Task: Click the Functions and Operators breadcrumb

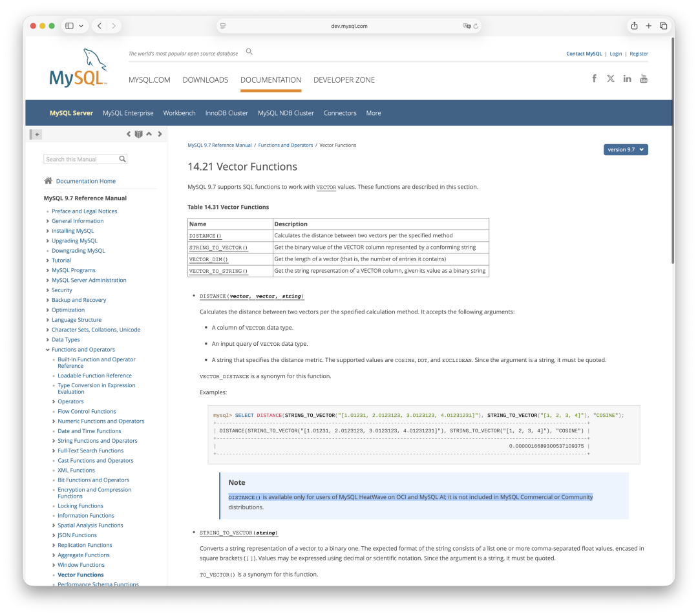Action: click(286, 145)
